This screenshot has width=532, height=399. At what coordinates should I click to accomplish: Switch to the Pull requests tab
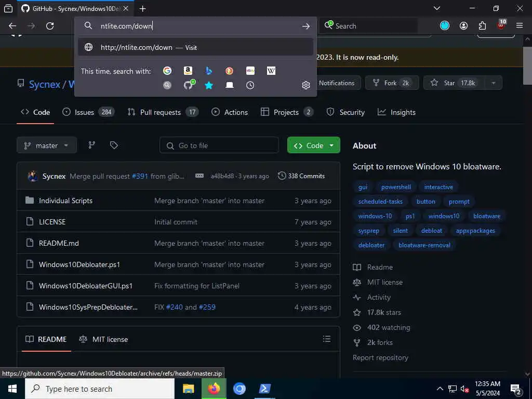coord(163,112)
